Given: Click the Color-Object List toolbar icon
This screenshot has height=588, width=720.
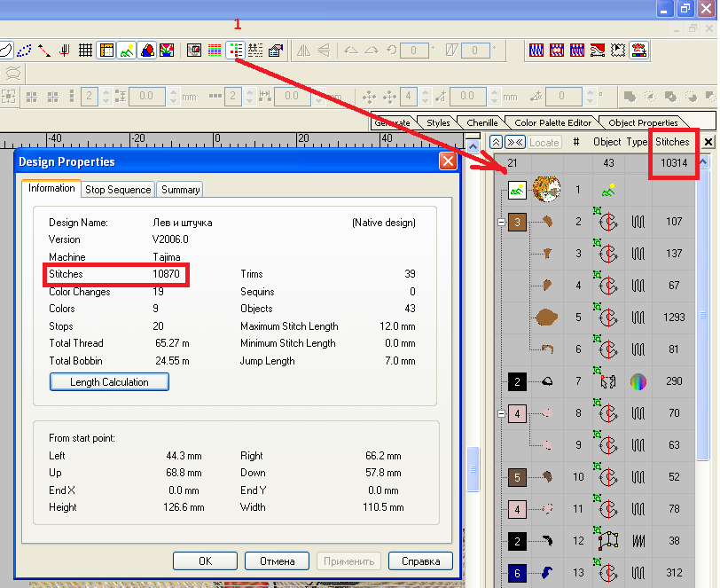Looking at the screenshot, I should click(x=235, y=51).
